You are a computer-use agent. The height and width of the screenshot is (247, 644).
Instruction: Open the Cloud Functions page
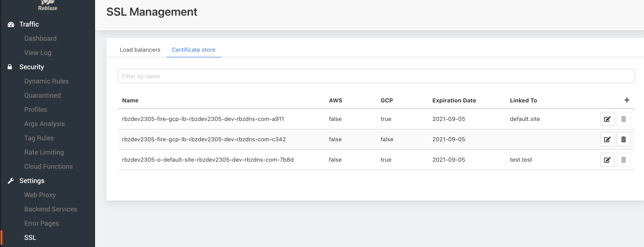[x=48, y=167]
